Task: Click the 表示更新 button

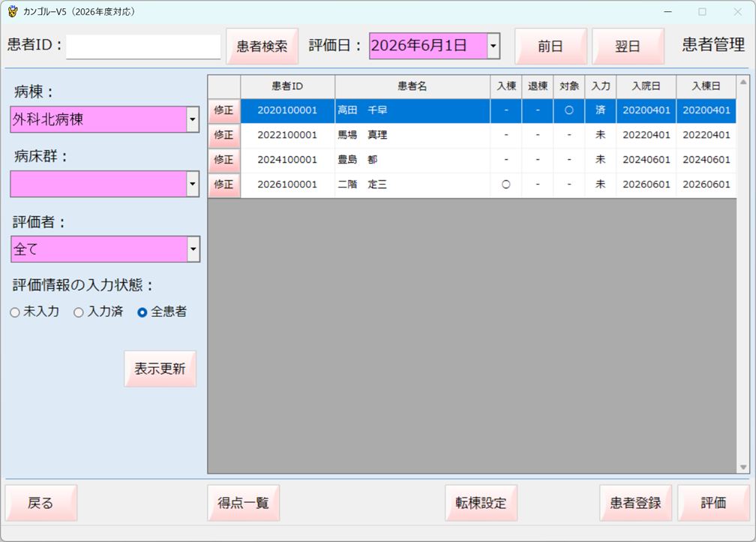Action: 160,369
